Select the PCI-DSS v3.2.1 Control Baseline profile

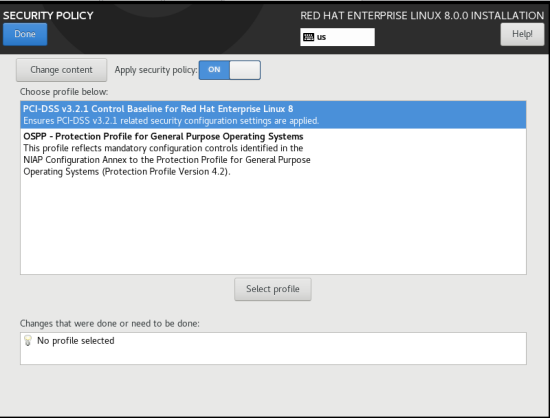point(273,115)
